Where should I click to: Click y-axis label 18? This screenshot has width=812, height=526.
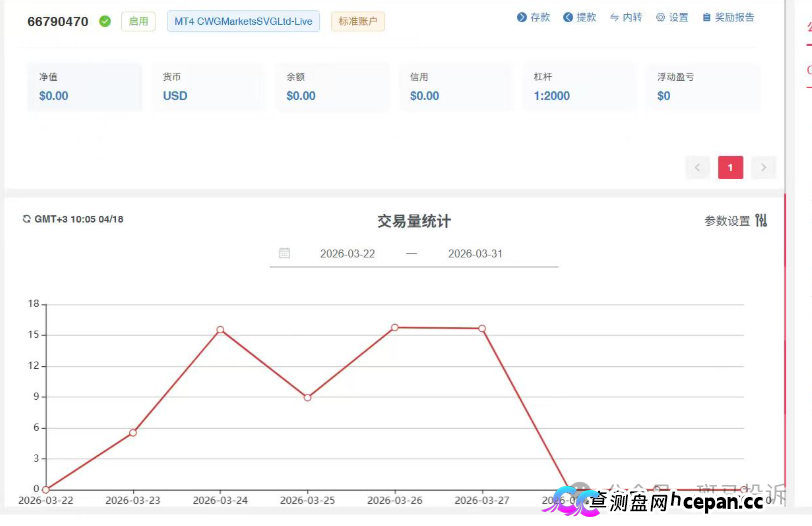click(34, 304)
